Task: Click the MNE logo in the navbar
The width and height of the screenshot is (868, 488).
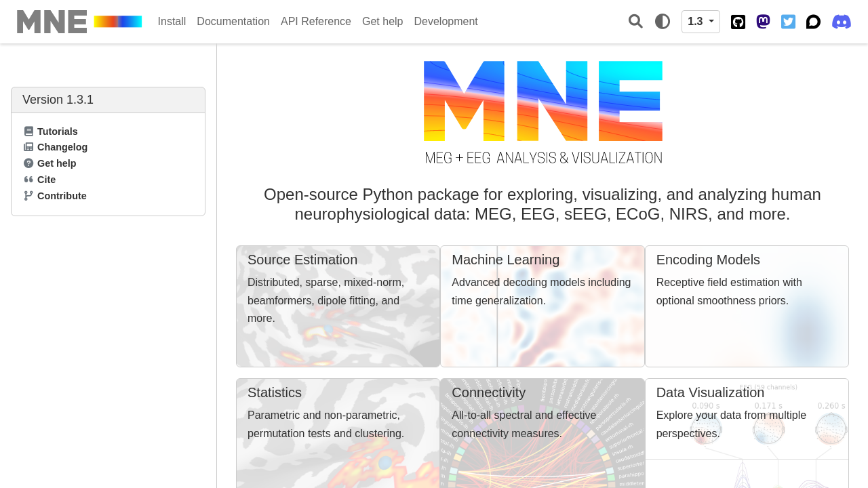Action: pos(79,22)
